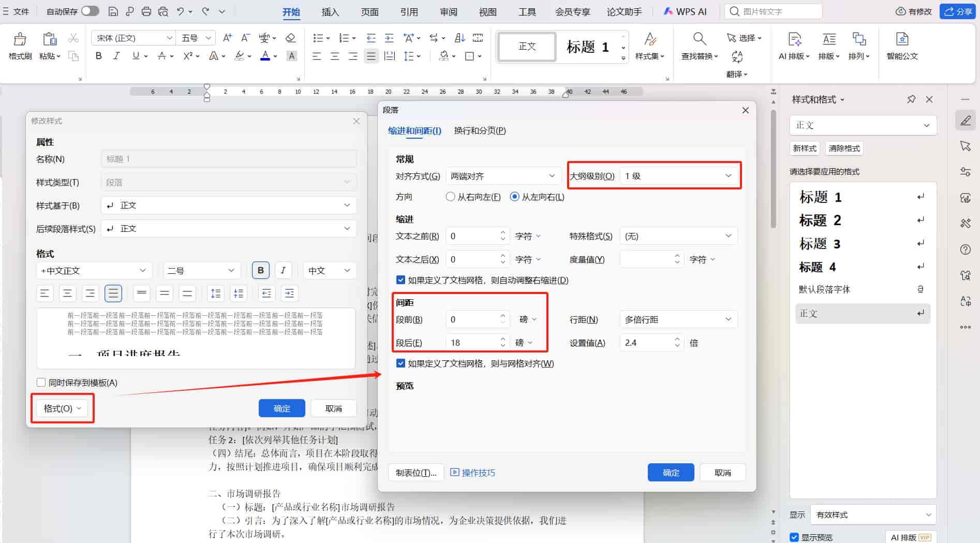Open the ribbon font name 宋体 dropdown

click(x=134, y=38)
